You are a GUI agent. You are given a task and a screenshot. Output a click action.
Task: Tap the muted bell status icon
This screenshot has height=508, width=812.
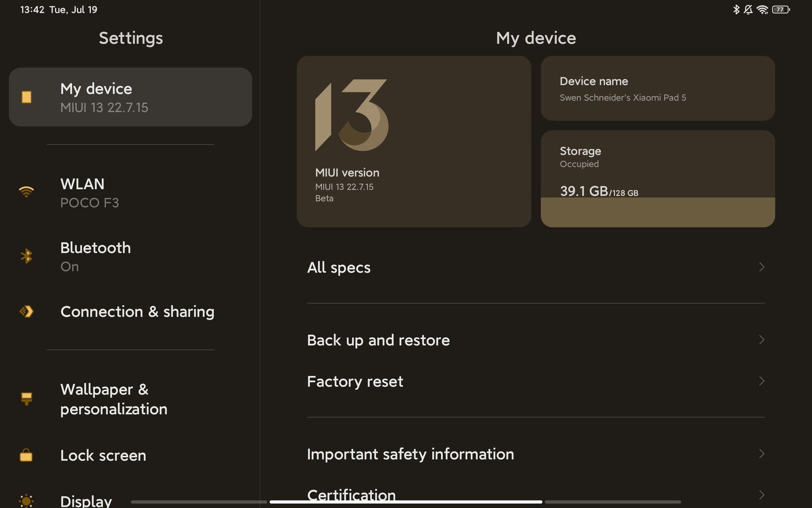tap(748, 9)
